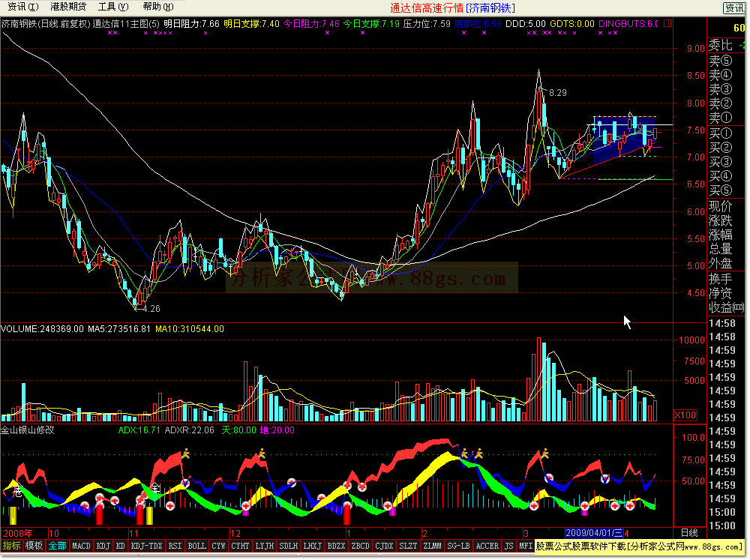Click the VOLUME:248369.00 readout
The height and width of the screenshot is (560, 750).
(x=42, y=329)
